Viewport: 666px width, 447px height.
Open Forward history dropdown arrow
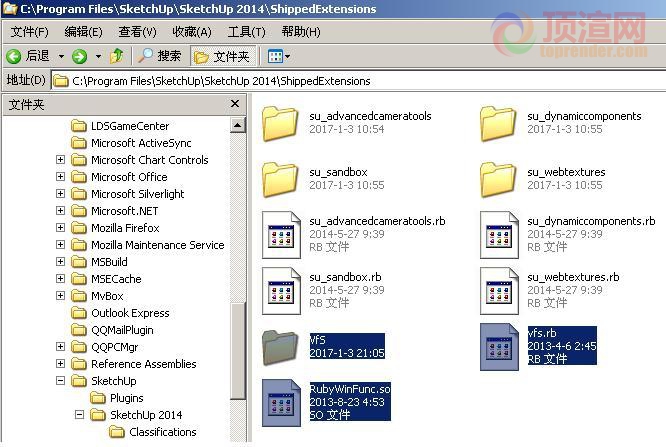click(98, 56)
